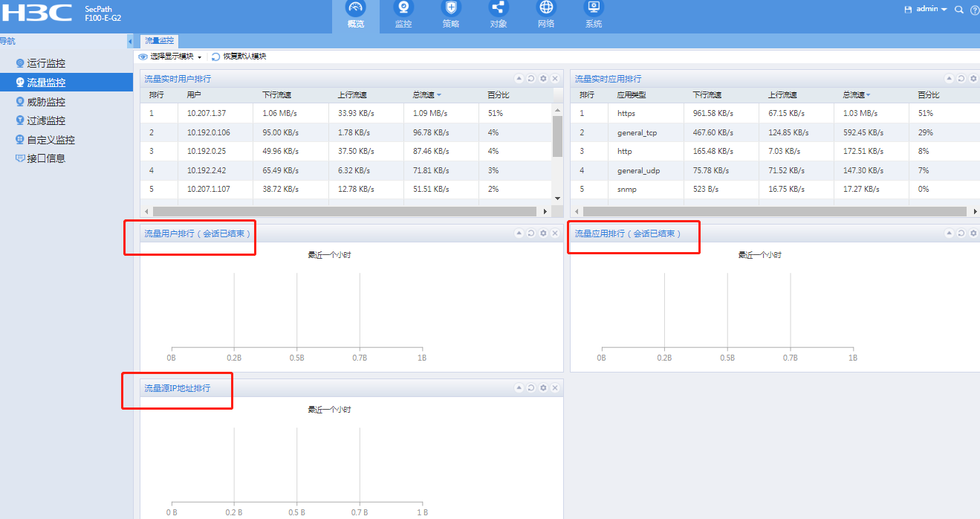Image resolution: width=980 pixels, height=519 pixels.
Task: Open settings of 流量实时用户排行 panel
Action: [x=543, y=78]
